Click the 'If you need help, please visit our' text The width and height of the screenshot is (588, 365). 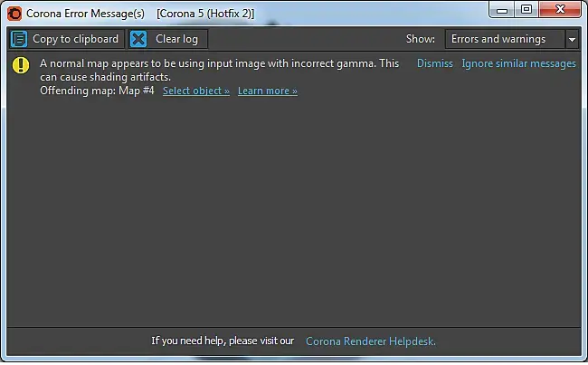pos(223,341)
